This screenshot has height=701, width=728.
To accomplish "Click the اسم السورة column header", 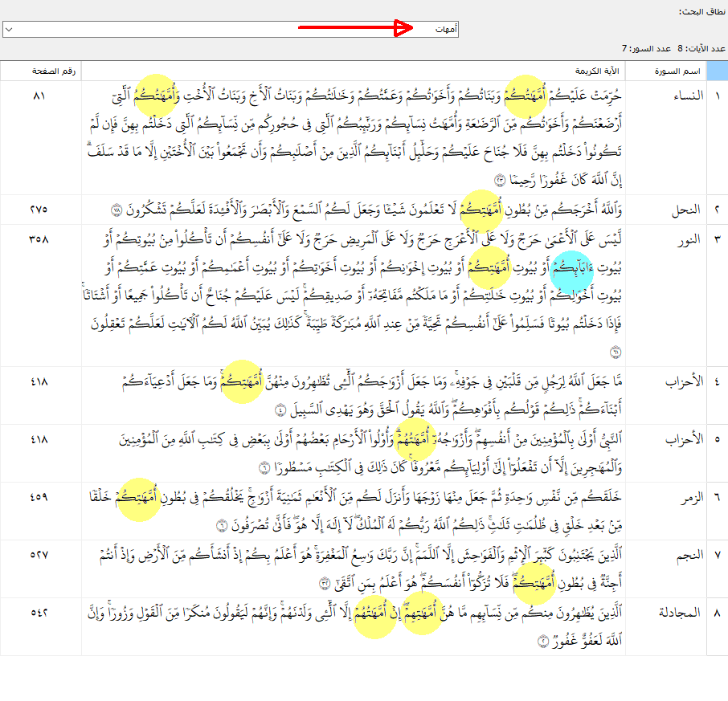I will (681, 71).
